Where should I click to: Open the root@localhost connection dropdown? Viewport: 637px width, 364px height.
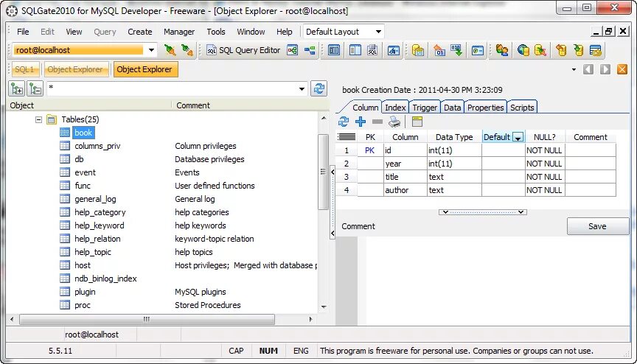coord(151,50)
